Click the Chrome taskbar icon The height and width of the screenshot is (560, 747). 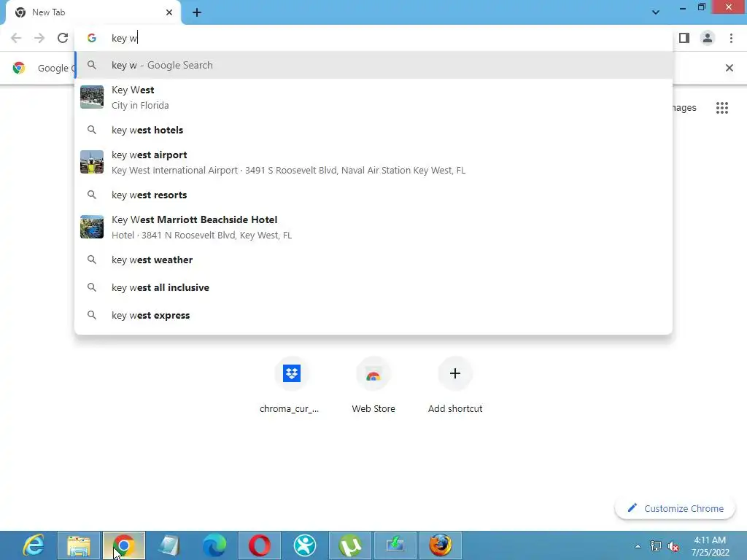[x=124, y=545]
